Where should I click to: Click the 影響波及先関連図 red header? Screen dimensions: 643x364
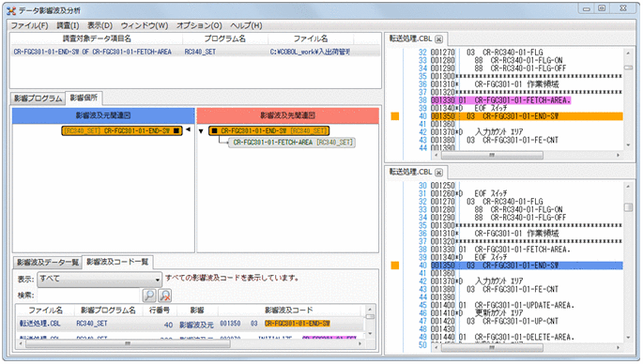click(x=288, y=115)
